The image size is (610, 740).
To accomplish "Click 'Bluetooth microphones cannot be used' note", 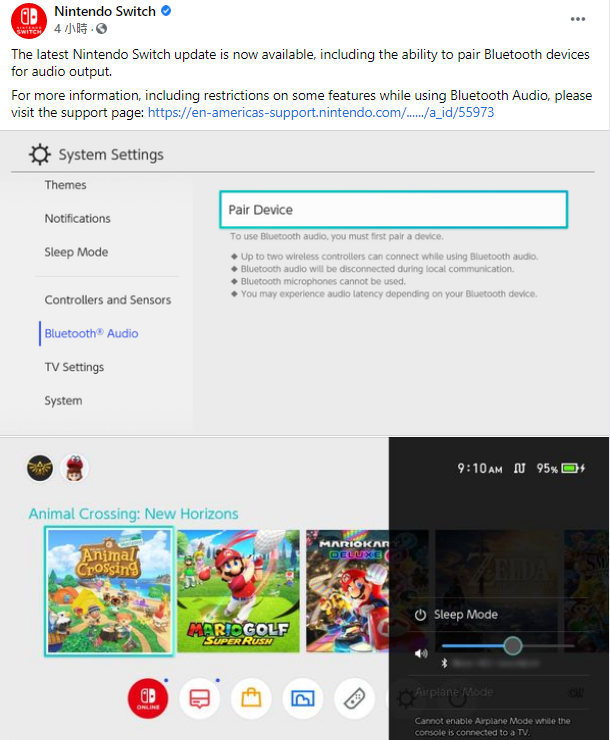I will (323, 281).
